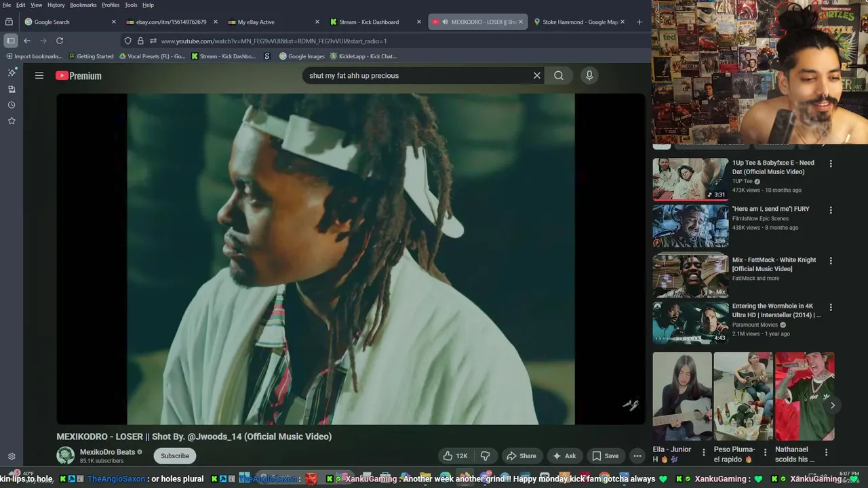The image size is (868, 488).
Task: Open Firefox AI chatbot sidebar icon
Action: click(12, 73)
